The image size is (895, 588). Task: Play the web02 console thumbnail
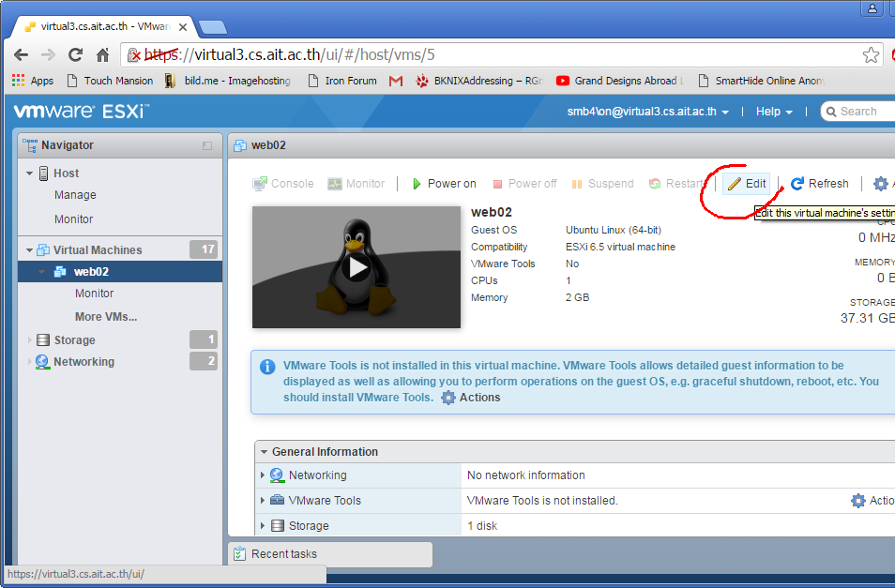[x=356, y=267]
